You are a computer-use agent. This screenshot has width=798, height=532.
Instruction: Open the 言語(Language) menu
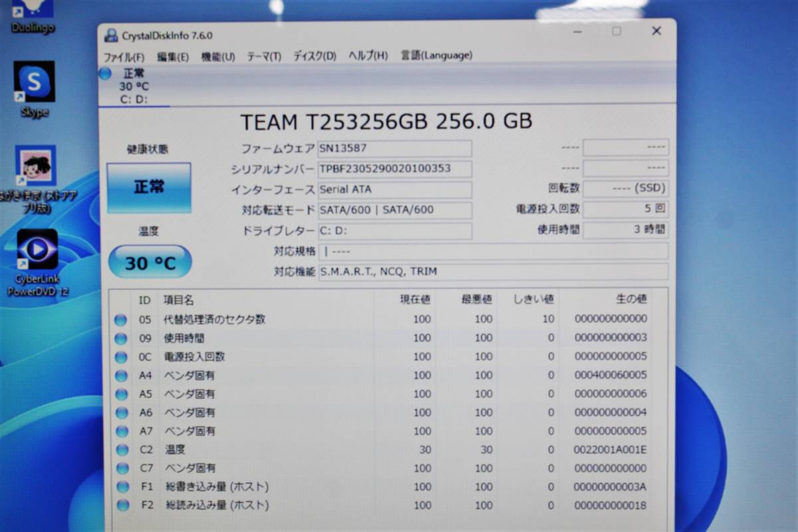coord(436,56)
